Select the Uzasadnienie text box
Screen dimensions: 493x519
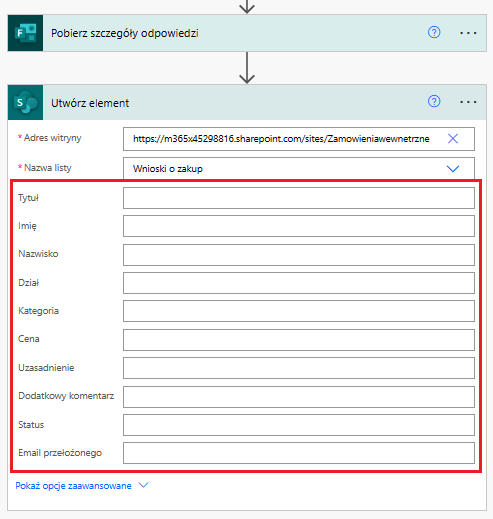(x=299, y=368)
